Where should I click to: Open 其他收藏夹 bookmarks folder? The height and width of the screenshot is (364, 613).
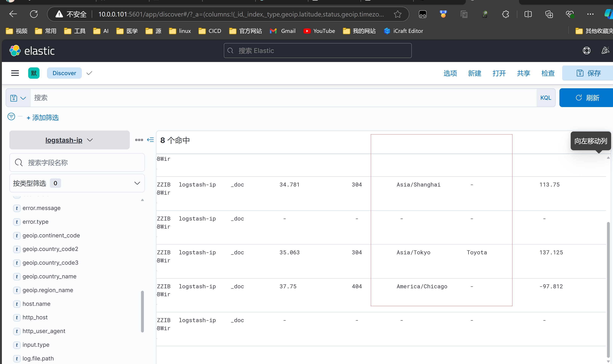pyautogui.click(x=594, y=31)
